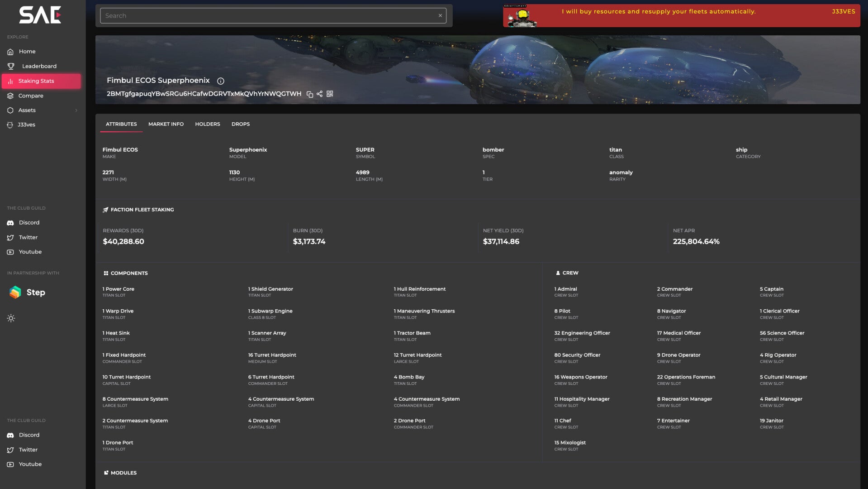868x489 pixels.
Task: Click the info icon beside Fimbul ECOS Superphoenix
Action: pos(221,81)
